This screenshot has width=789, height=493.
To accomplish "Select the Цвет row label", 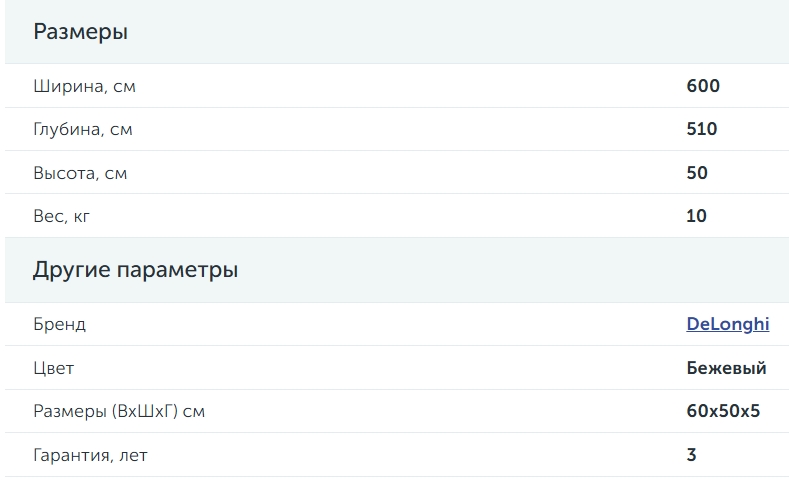I will pyautogui.click(x=53, y=368).
